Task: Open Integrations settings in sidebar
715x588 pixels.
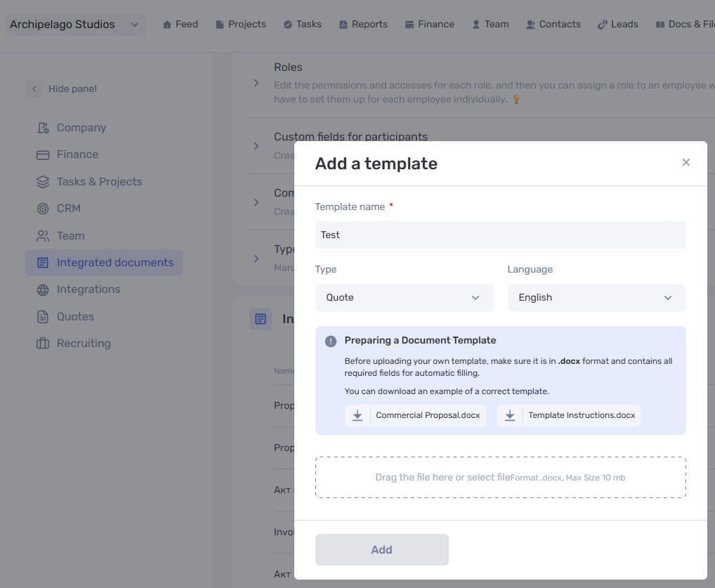Action: coord(88,289)
